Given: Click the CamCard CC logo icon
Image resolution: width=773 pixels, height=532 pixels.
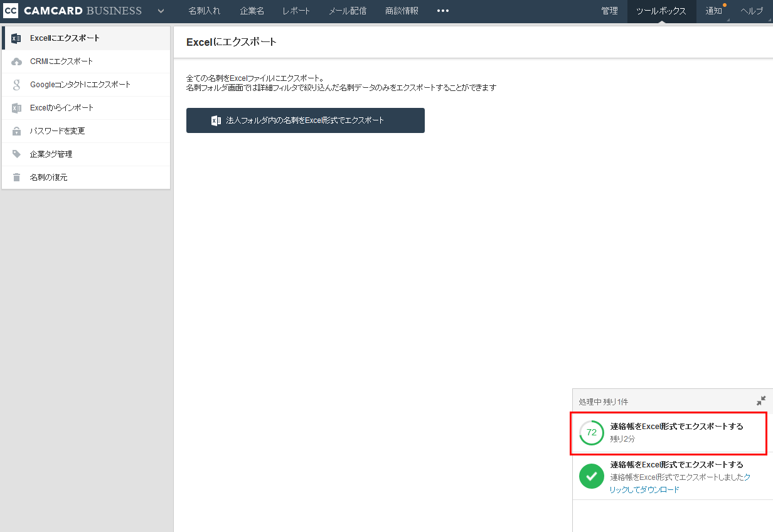Looking at the screenshot, I should [x=11, y=11].
